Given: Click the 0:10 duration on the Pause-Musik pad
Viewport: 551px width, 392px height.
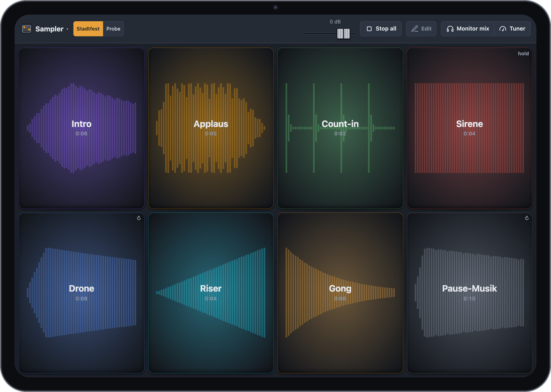Looking at the screenshot, I should [x=470, y=299].
